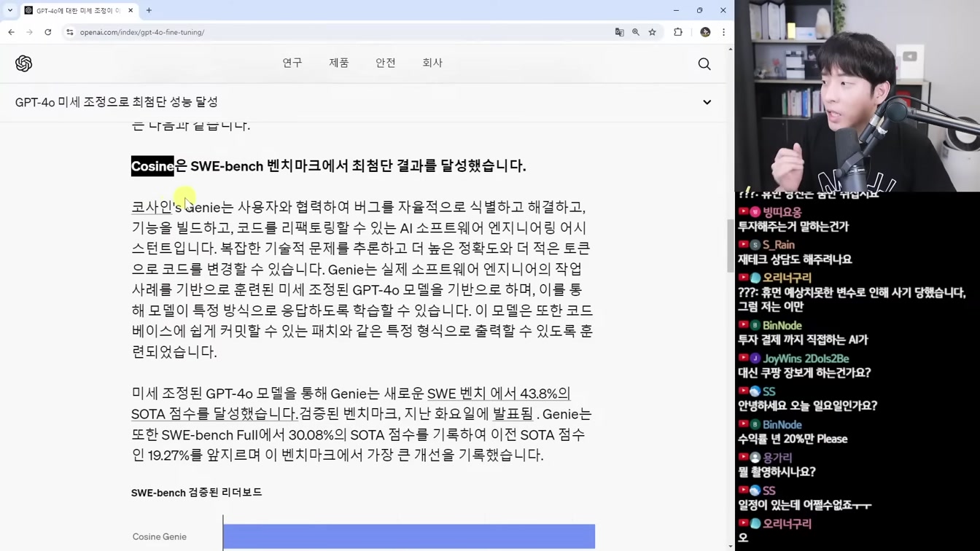Open the 회사 menu
980x551 pixels.
pyautogui.click(x=432, y=63)
